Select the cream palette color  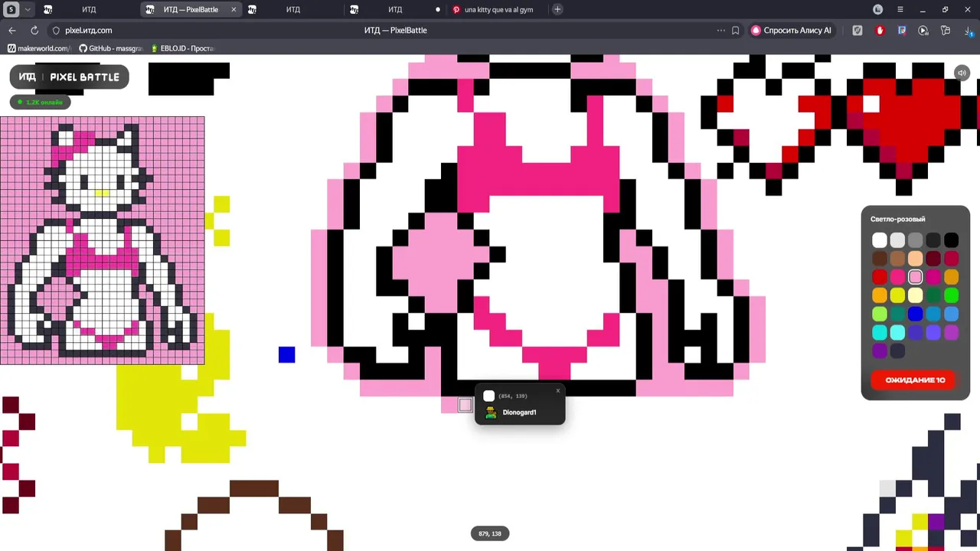(x=915, y=295)
